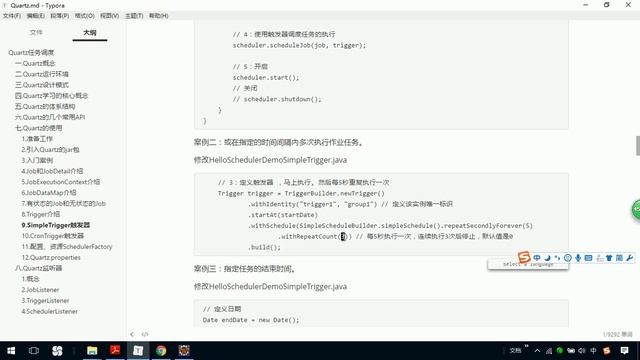
Task: Open Sogou skin shirt icon
Action: tap(609, 258)
